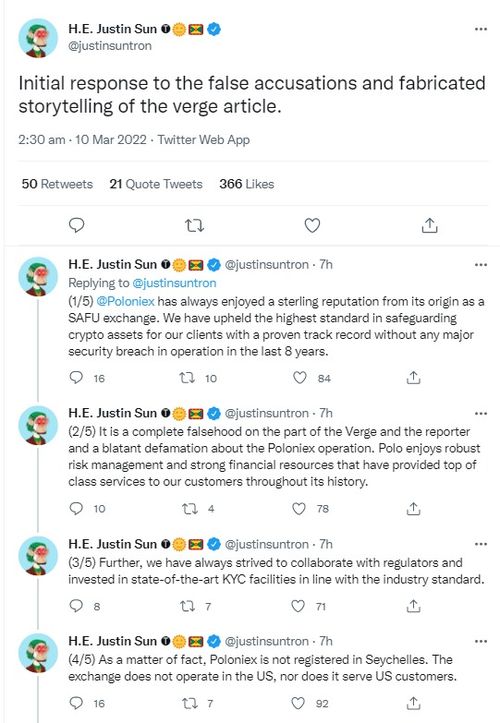View the 50 Retweets list
This screenshot has height=723, width=500.
[57, 184]
